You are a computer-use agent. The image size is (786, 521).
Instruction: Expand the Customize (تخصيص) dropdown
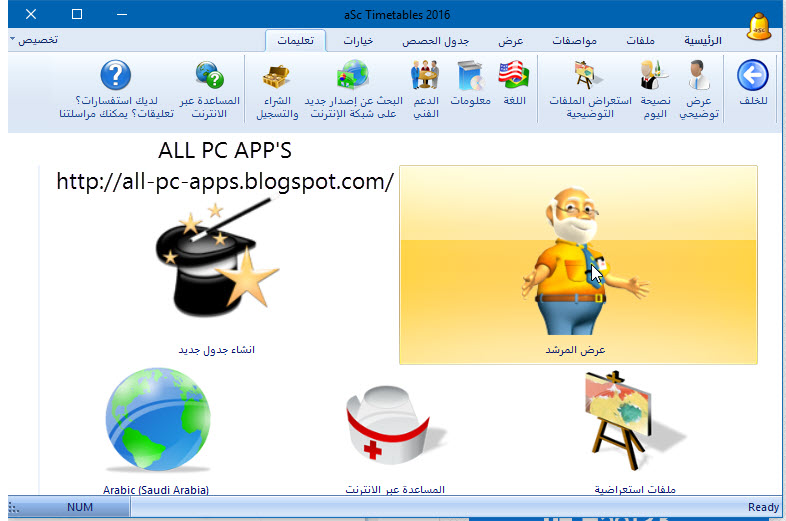click(x=34, y=40)
